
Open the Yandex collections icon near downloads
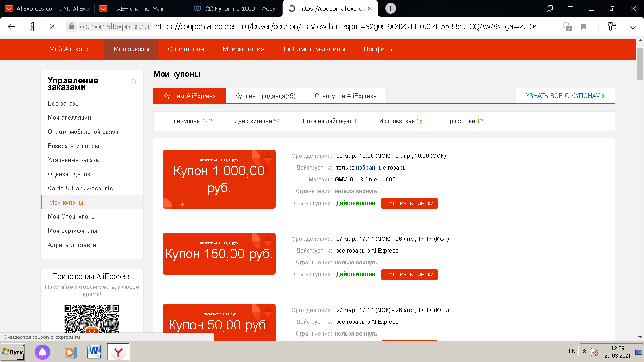(612, 26)
